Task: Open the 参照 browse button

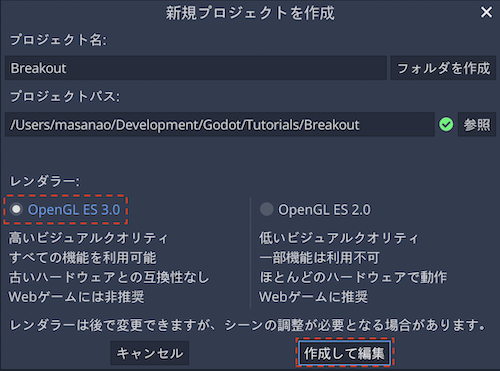Action: 477,125
